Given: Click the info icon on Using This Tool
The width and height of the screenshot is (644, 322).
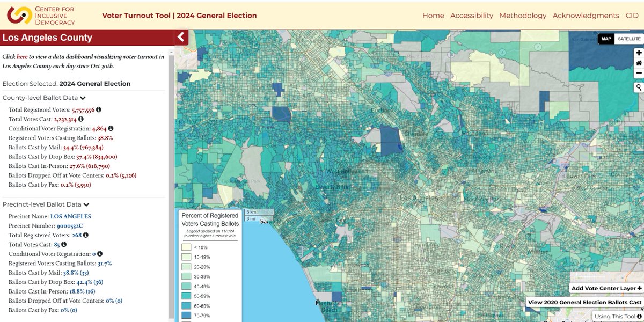Looking at the screenshot, I should [x=639, y=316].
